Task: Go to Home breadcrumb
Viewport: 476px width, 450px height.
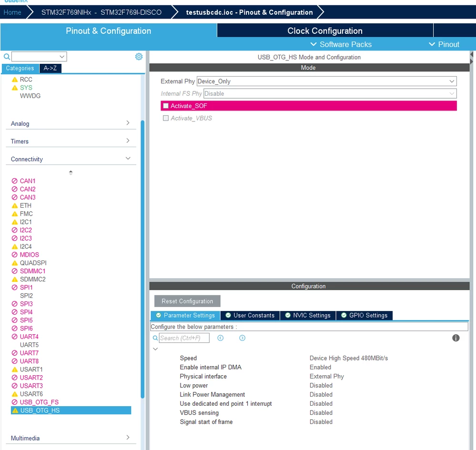Action: pyautogui.click(x=12, y=12)
